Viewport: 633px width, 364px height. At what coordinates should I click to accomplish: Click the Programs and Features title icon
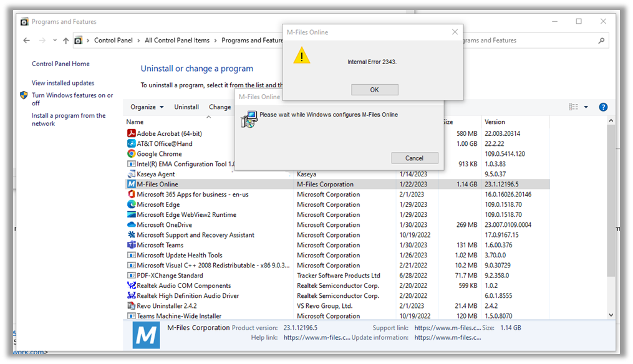[x=24, y=21]
